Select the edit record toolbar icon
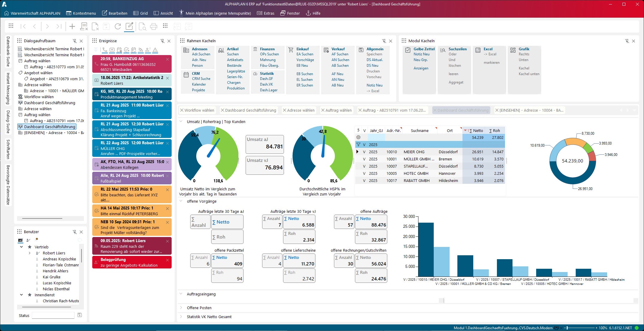 pos(129,26)
